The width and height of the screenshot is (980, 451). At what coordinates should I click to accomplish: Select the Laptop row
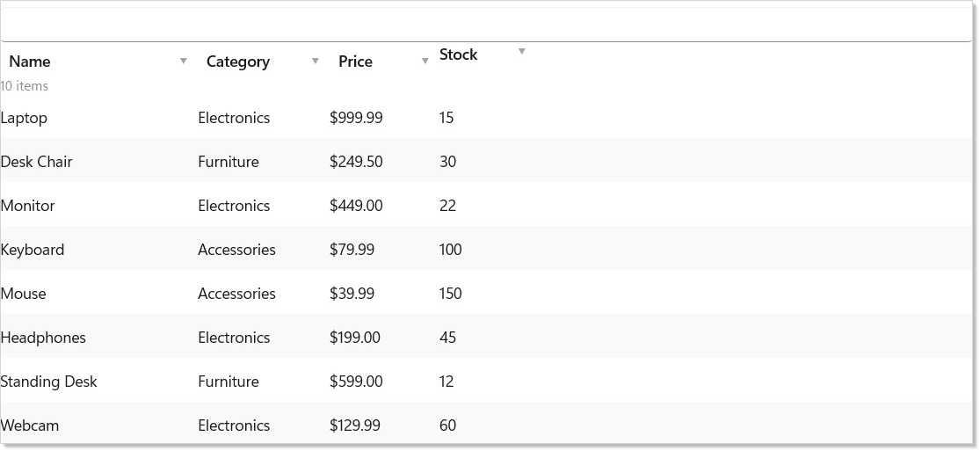point(486,117)
